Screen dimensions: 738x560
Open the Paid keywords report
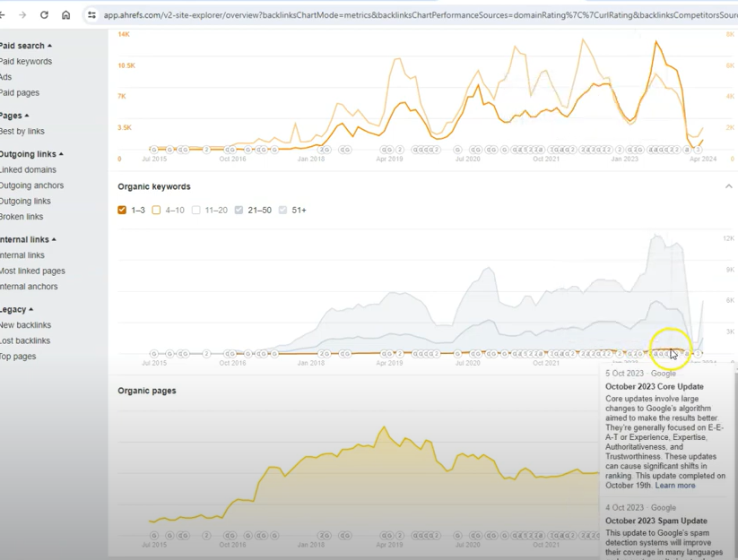coord(26,62)
